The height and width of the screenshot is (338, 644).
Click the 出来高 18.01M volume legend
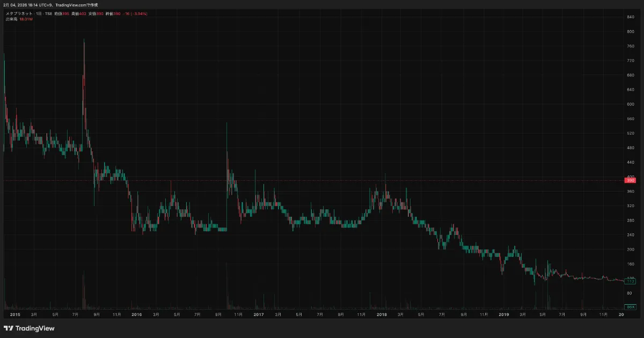tap(19, 19)
